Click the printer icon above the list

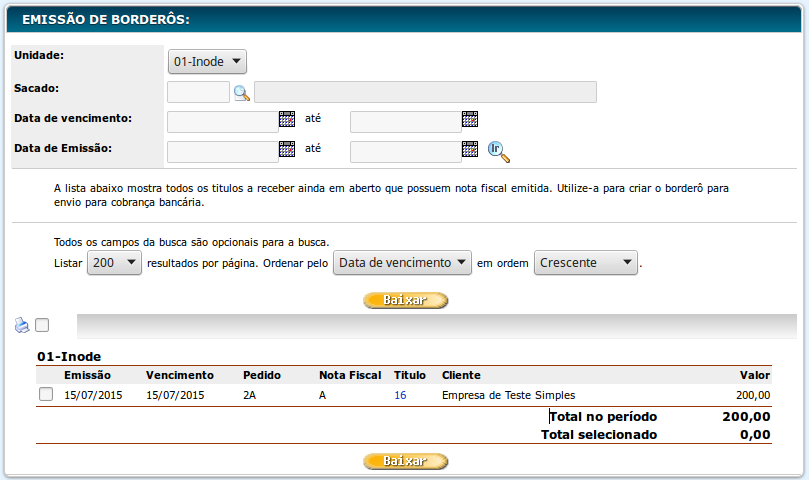tap(22, 325)
